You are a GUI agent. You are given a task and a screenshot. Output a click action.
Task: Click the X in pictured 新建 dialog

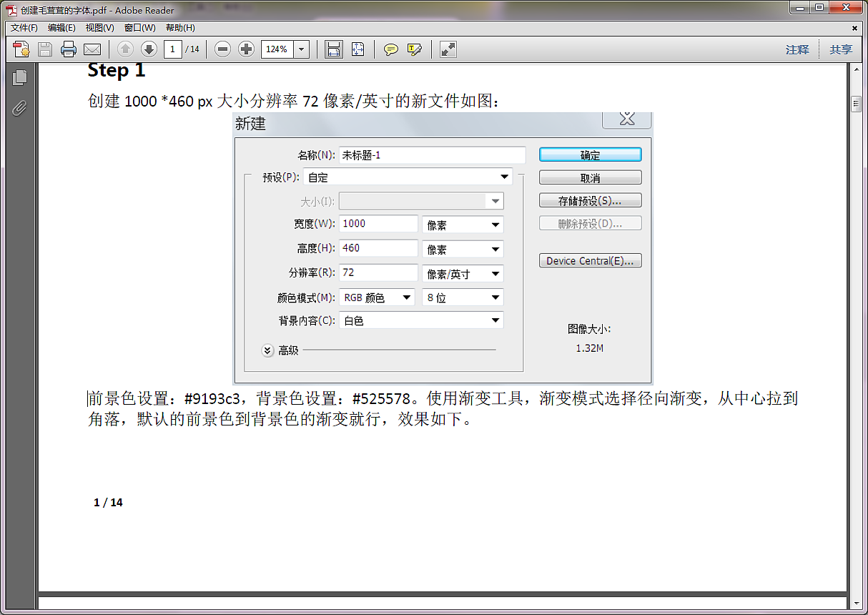pyautogui.click(x=627, y=119)
